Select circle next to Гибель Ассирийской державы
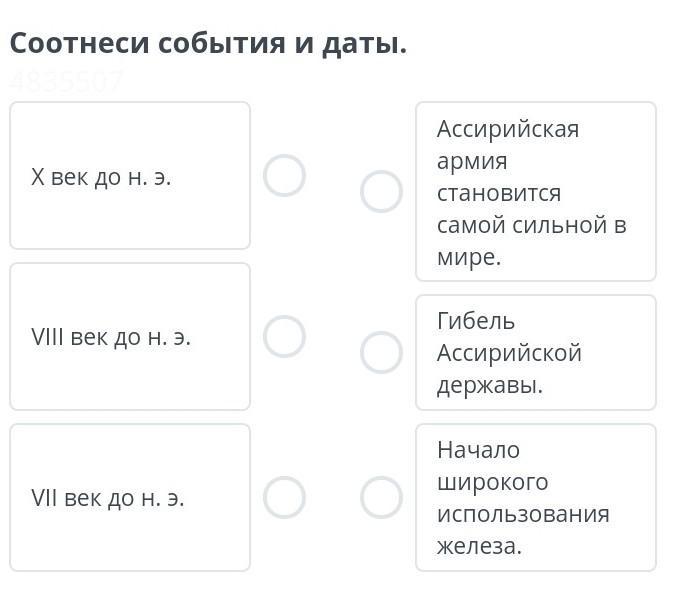The width and height of the screenshot is (685, 591). coord(381,352)
